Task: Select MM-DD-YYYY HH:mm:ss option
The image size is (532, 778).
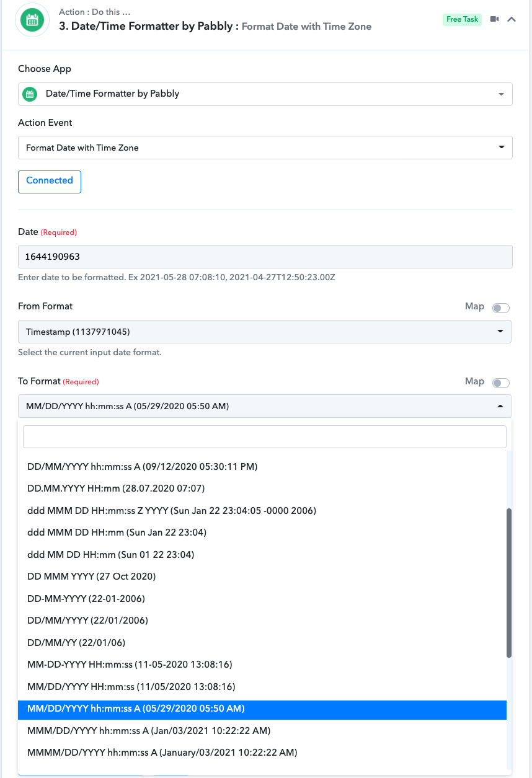Action: pos(262,665)
